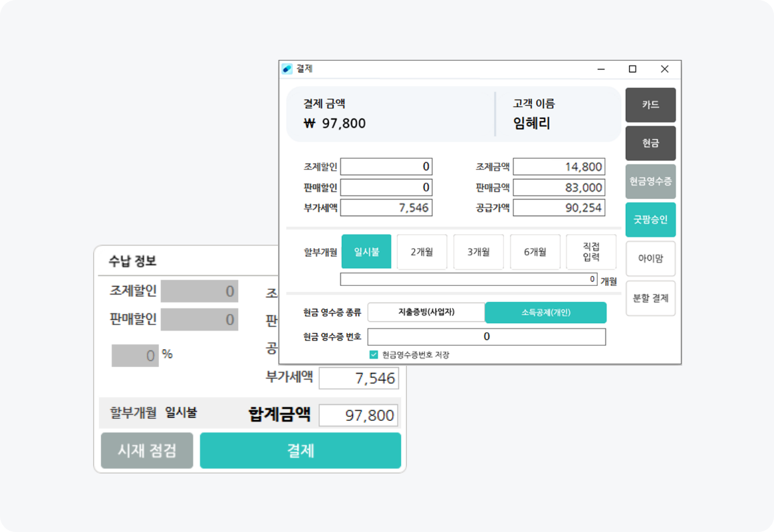Screen dimensions: 774x532
Task: Open 분할 결제 split payment
Action: tap(650, 299)
